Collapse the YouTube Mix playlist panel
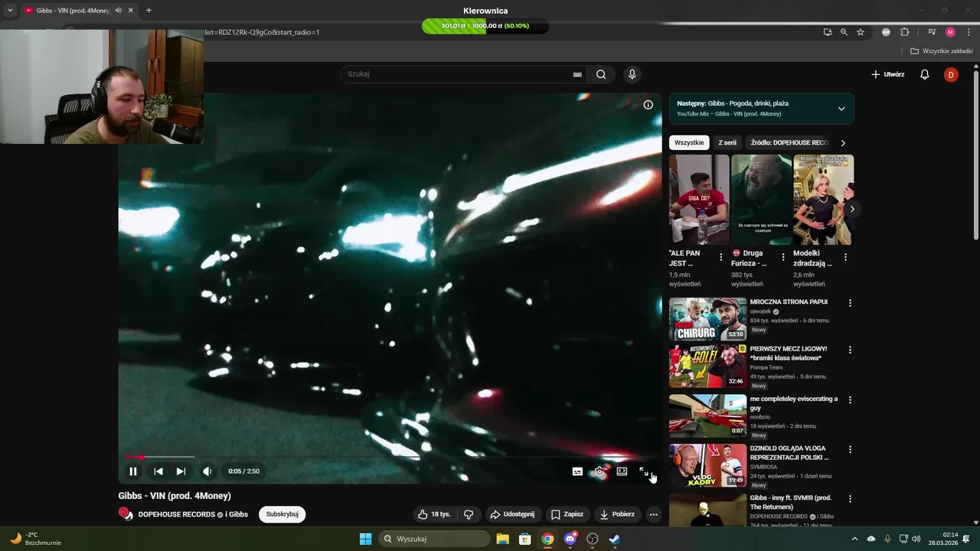Image resolution: width=980 pixels, height=551 pixels. pos(841,109)
